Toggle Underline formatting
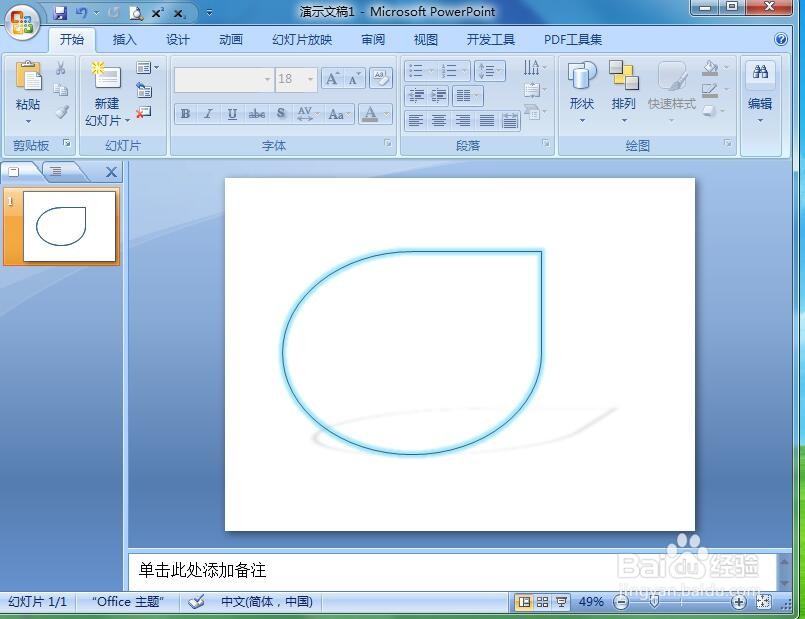 [231, 114]
